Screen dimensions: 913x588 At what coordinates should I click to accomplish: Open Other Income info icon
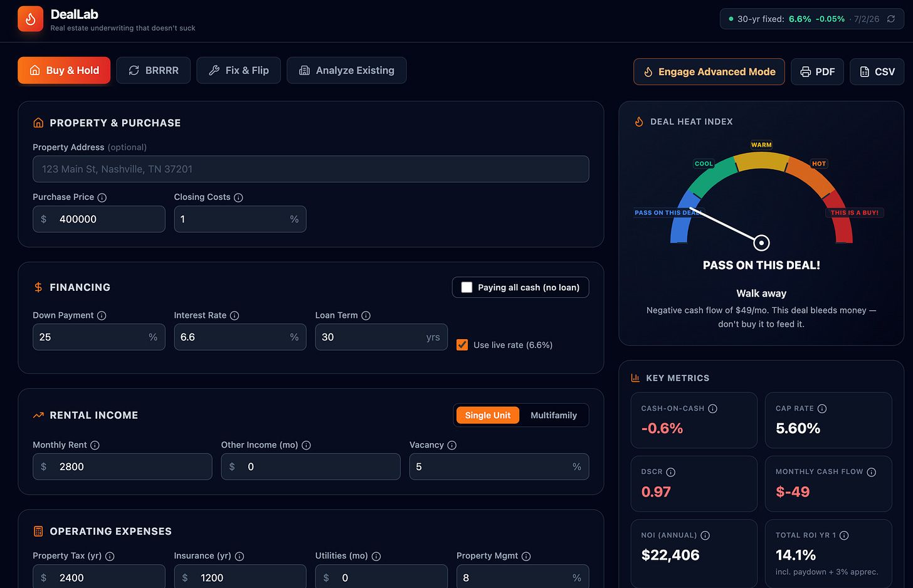pos(306,445)
